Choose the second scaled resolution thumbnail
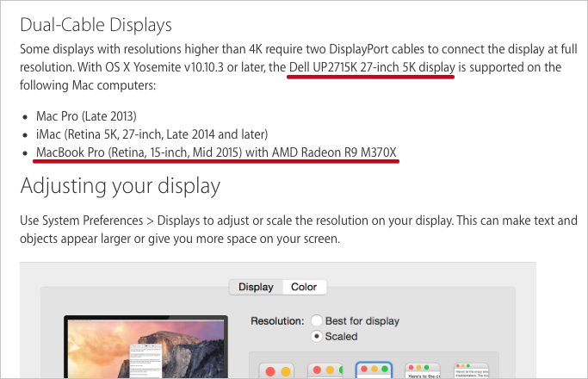588x379 pixels. 325,370
